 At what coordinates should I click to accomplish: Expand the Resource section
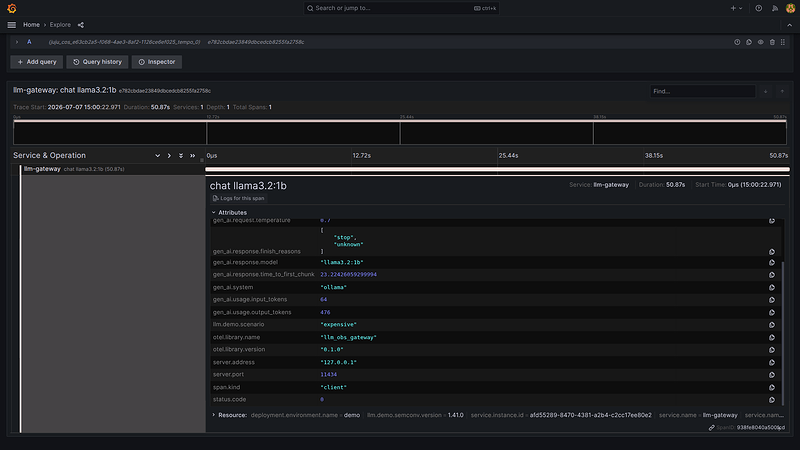tap(230, 415)
